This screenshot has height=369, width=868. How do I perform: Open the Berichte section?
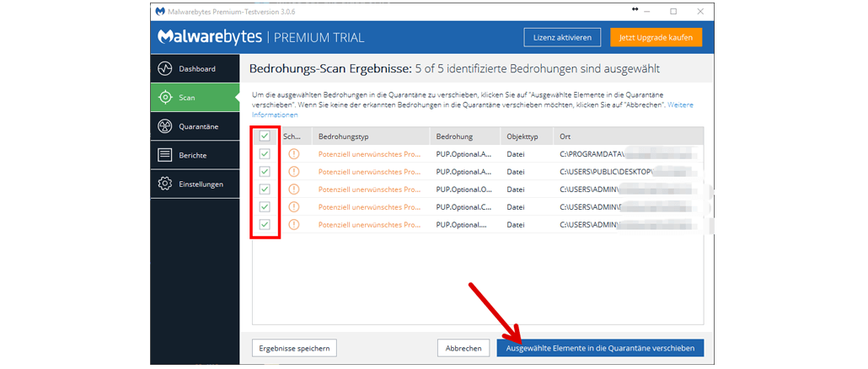[x=195, y=156]
